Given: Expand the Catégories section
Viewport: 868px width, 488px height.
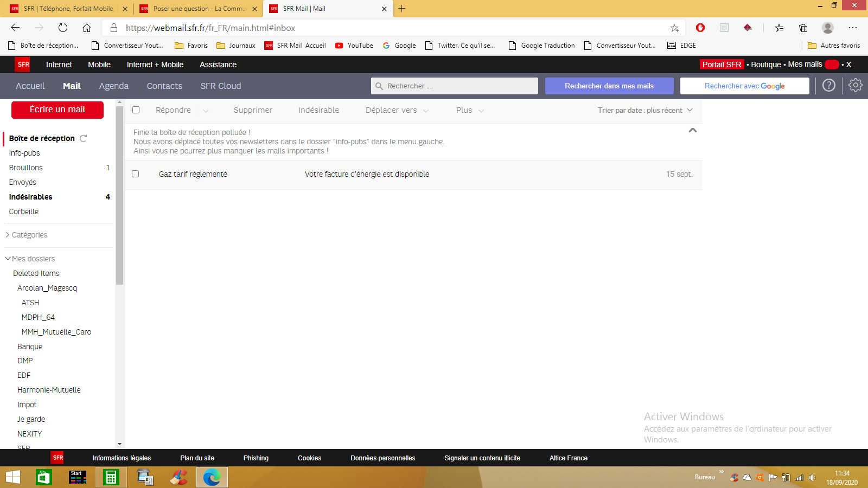Looking at the screenshot, I should click(29, 235).
